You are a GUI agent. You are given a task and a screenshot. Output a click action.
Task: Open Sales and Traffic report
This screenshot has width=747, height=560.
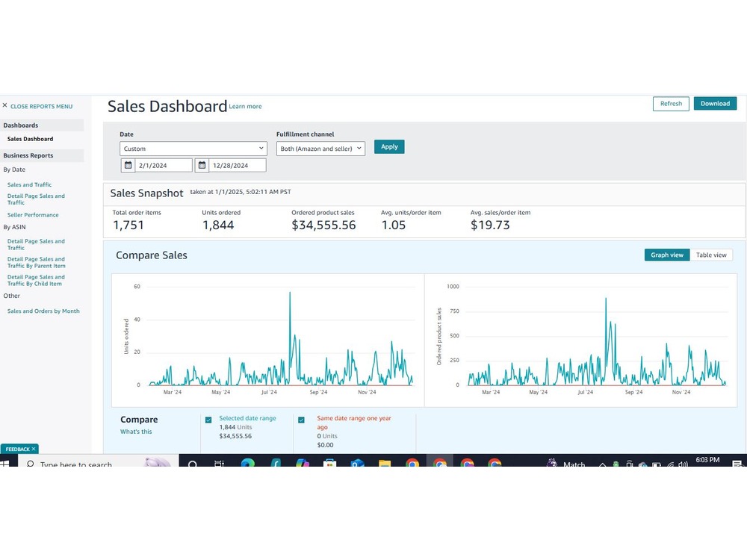(x=29, y=184)
